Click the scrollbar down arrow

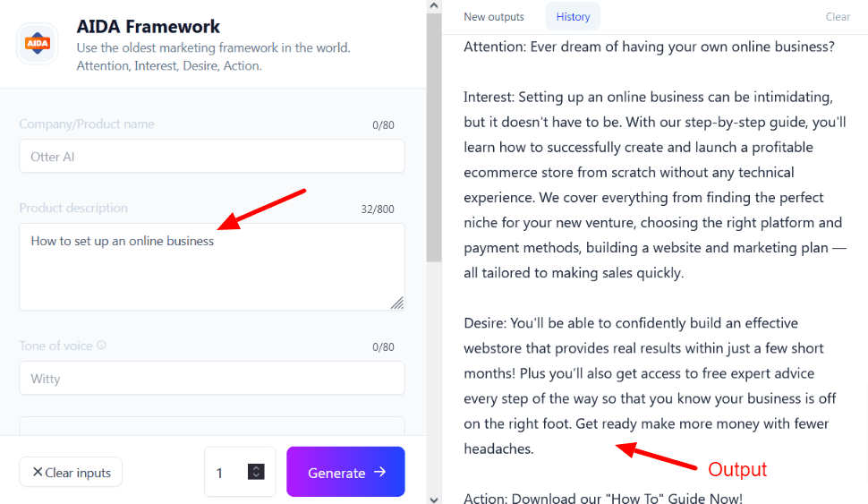click(x=434, y=499)
